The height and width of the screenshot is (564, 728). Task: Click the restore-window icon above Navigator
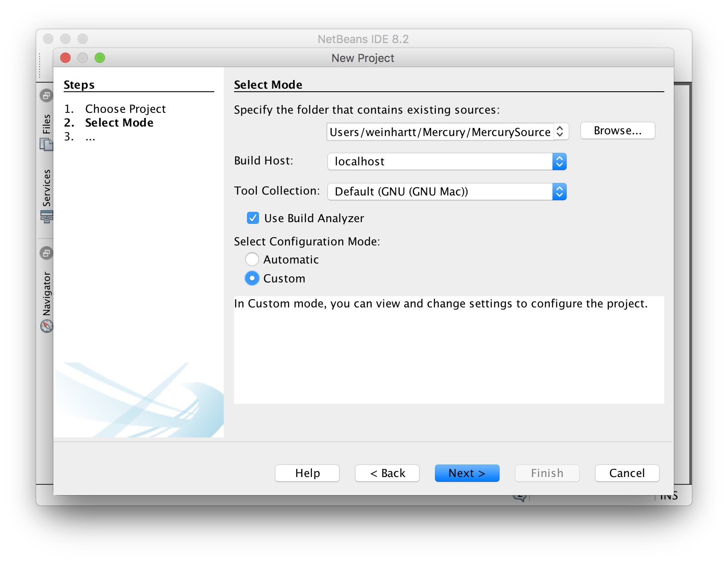pyautogui.click(x=46, y=253)
